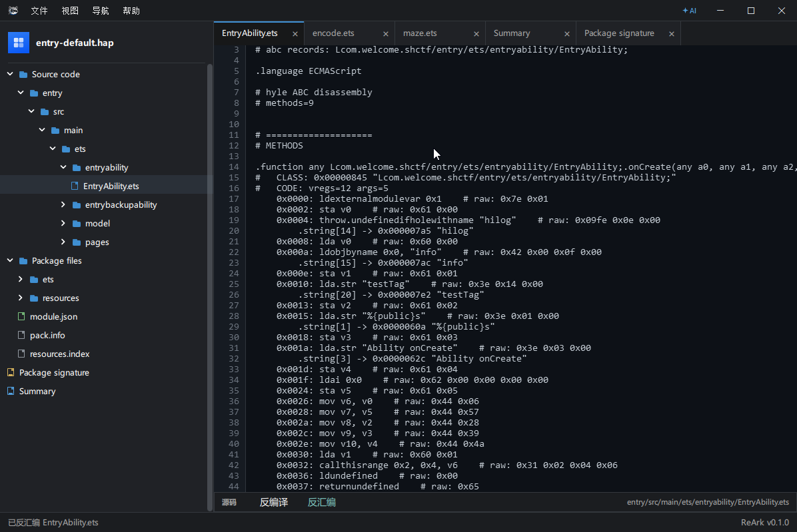Click line number 14 in gutter

[x=234, y=167]
